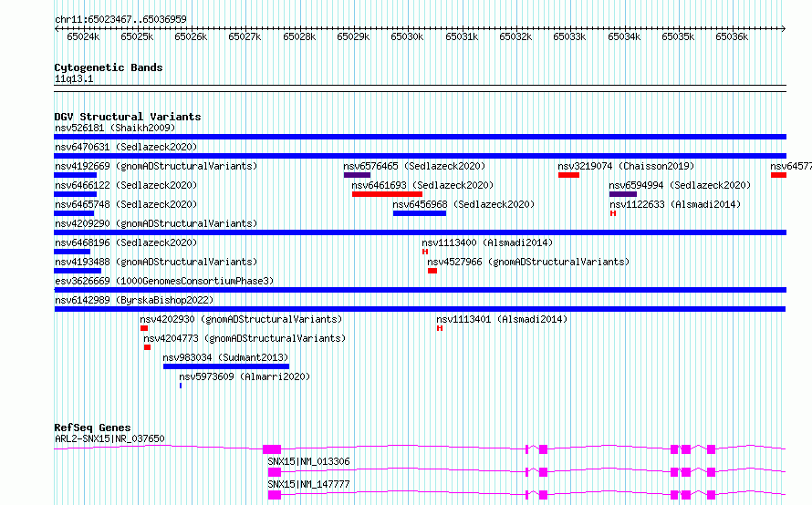Click the small red marker under nsv1113400
Viewport: 812px width, 505px height.
425,252
